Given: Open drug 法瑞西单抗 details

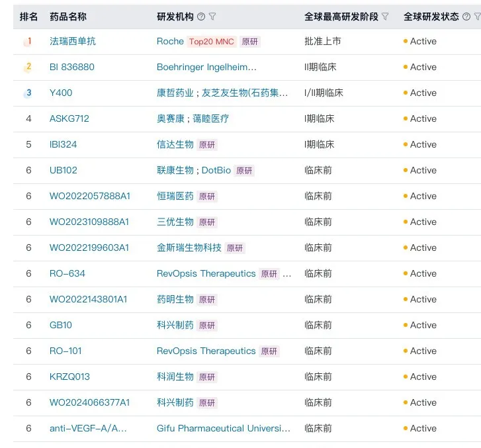Looking at the screenshot, I should pos(73,41).
